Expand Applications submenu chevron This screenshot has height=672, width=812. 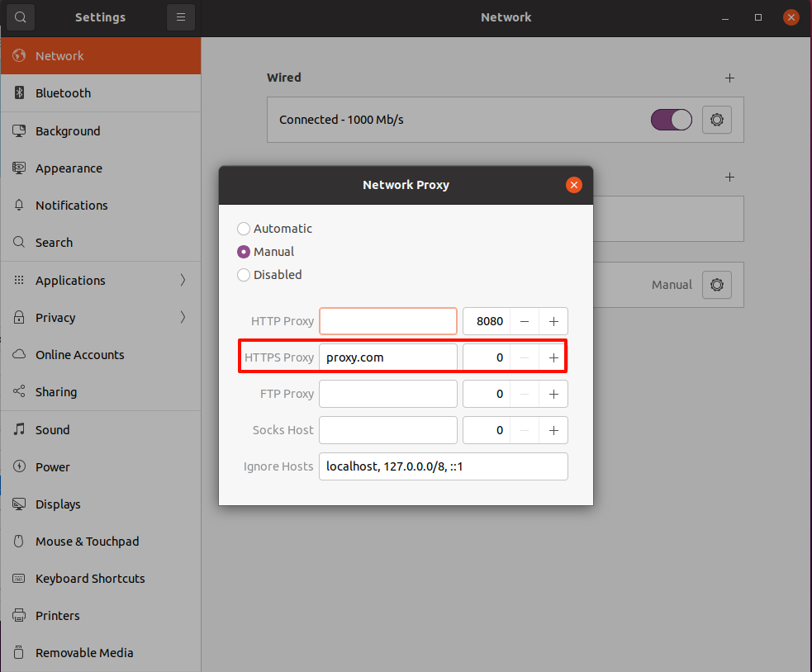(x=183, y=280)
